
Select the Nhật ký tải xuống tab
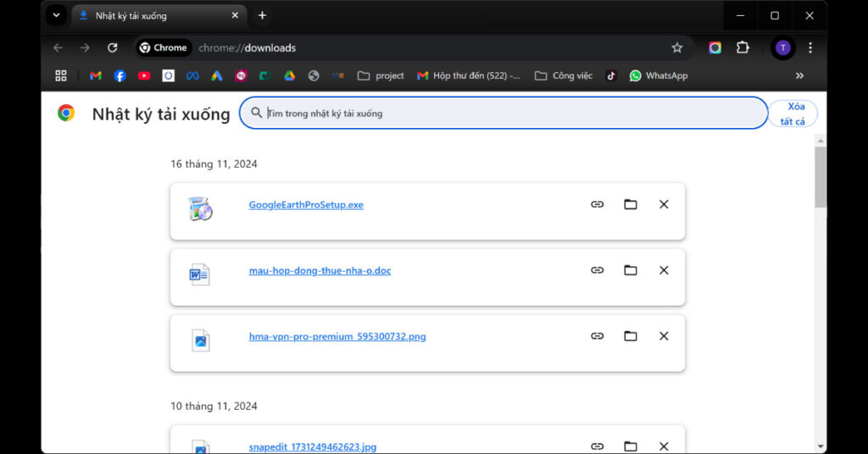click(160, 15)
